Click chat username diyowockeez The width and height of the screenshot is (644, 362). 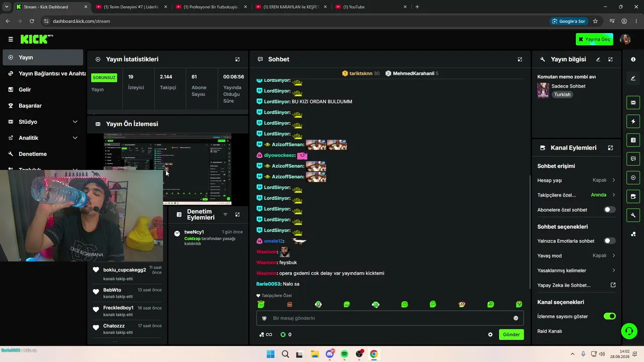click(x=279, y=155)
